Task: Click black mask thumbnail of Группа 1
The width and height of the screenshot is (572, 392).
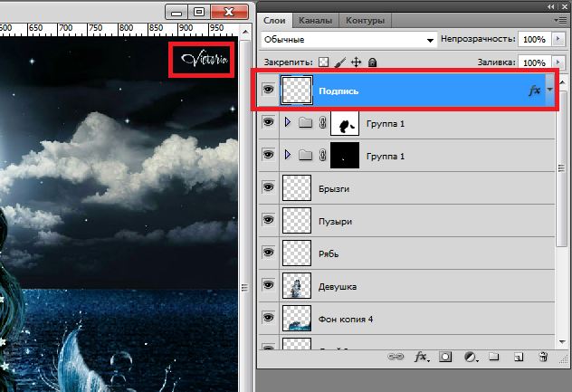Action: tap(345, 156)
